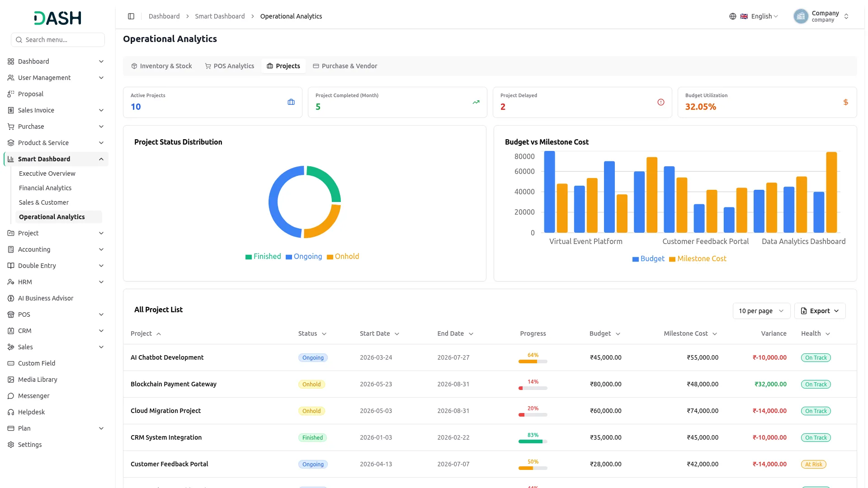Image resolution: width=868 pixels, height=488 pixels.
Task: Click the ₹32,000.00 variance value
Action: [770, 384]
